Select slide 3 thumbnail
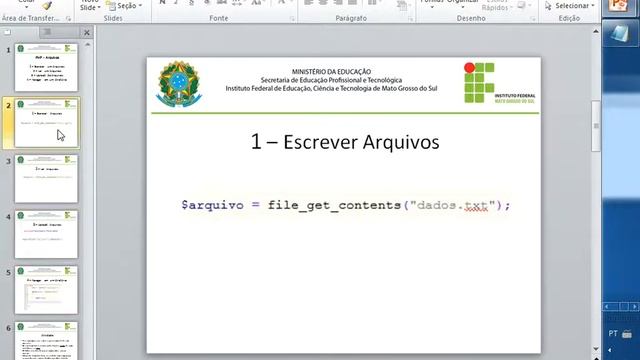The height and width of the screenshot is (360, 640). [x=46, y=178]
